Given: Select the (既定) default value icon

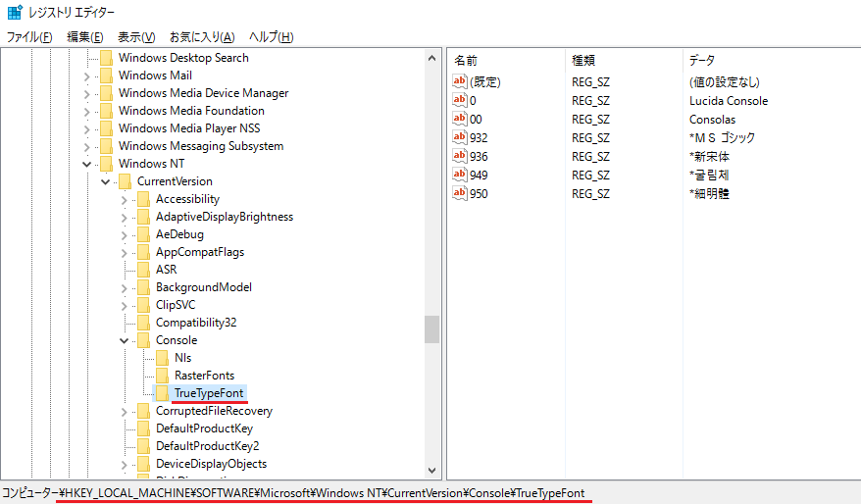Looking at the screenshot, I should (x=460, y=81).
